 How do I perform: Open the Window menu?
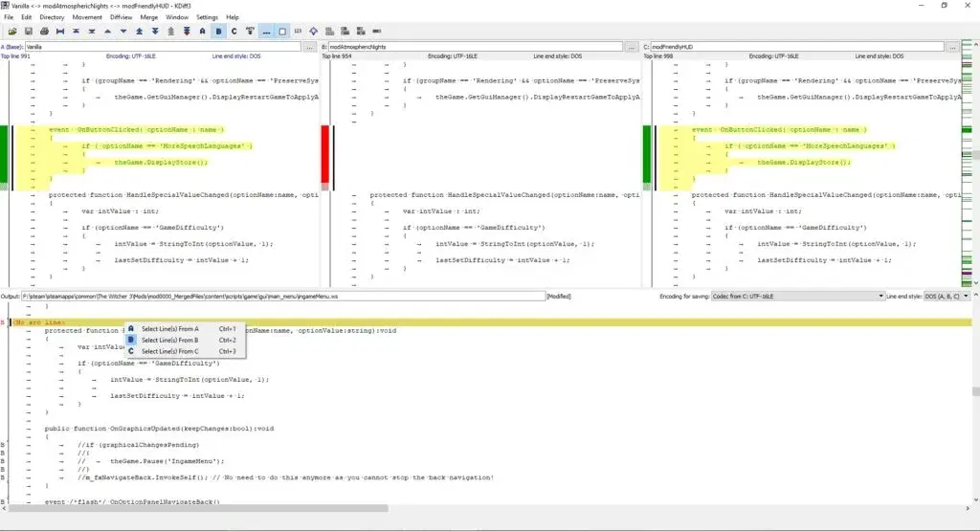(x=177, y=17)
